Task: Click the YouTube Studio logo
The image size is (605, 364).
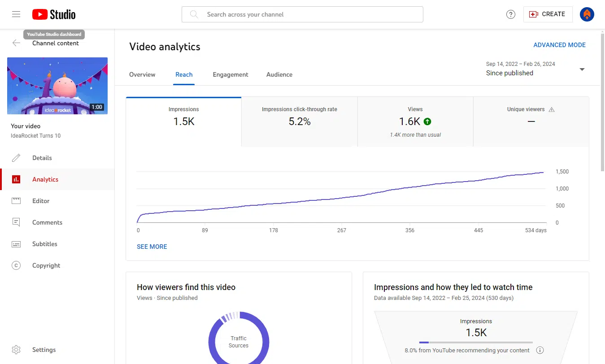Action: [x=53, y=14]
